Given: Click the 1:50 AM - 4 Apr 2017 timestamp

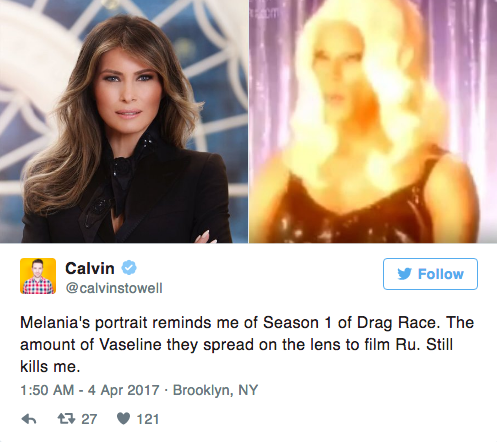Looking at the screenshot, I should tap(90, 390).
